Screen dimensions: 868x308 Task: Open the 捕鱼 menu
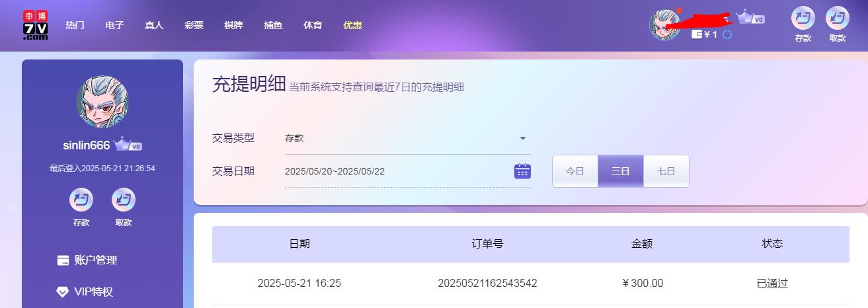pos(273,25)
